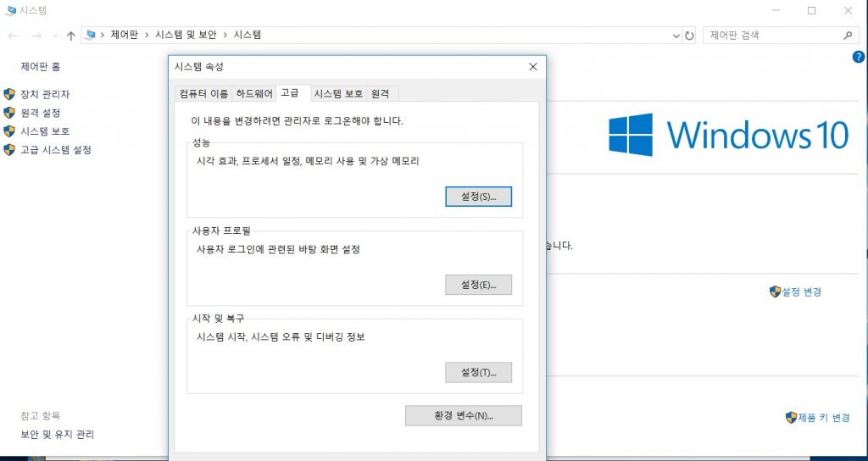The height and width of the screenshot is (461, 868).
Task: Click the 시스템 breadcrumb in address bar
Action: click(x=247, y=35)
